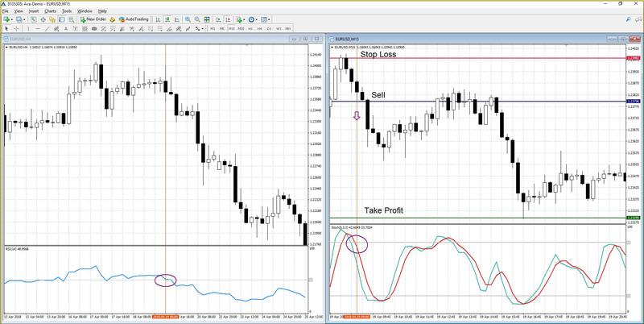Expand the Profiles dropdown arrow
The height and width of the screenshot is (324, 644).
24,19
